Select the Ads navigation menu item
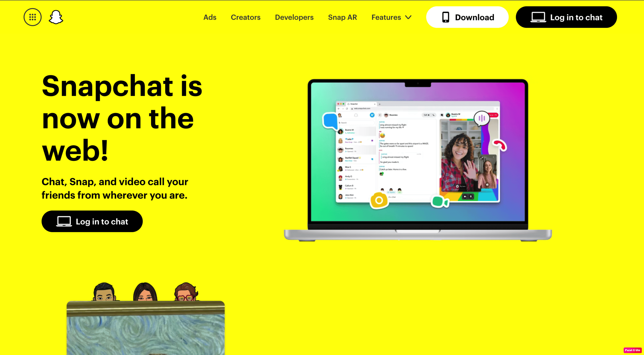Image resolution: width=644 pixels, height=355 pixels. [210, 18]
